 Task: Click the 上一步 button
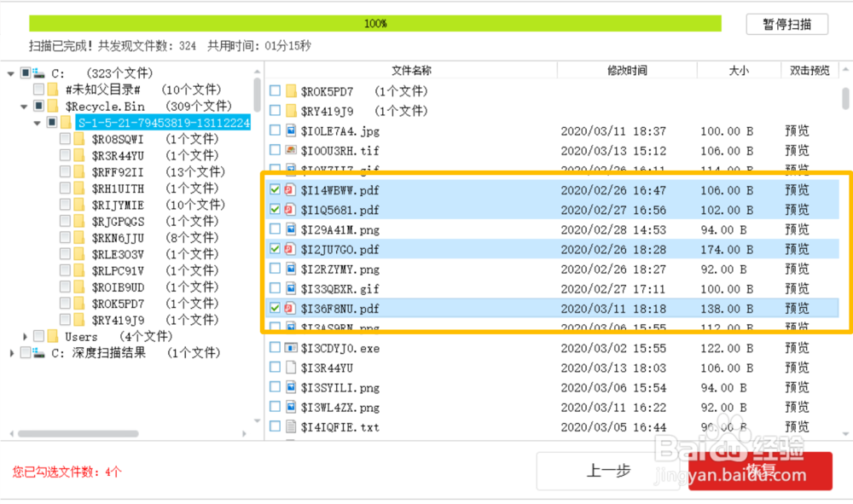click(x=608, y=470)
